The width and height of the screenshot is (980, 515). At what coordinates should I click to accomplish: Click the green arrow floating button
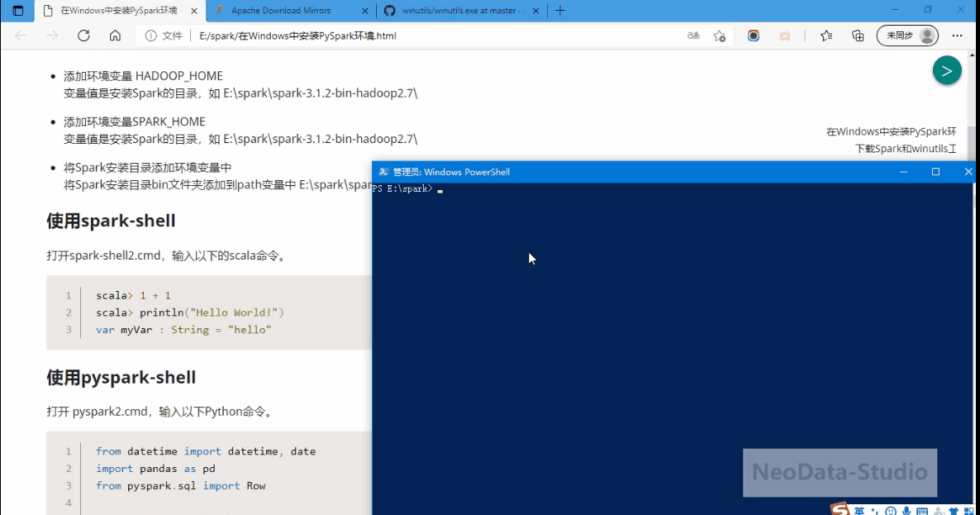click(x=947, y=70)
